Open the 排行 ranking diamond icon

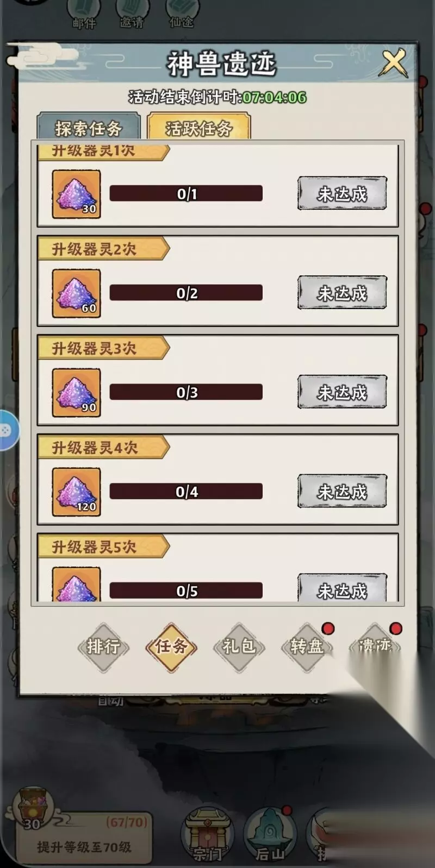tap(103, 646)
